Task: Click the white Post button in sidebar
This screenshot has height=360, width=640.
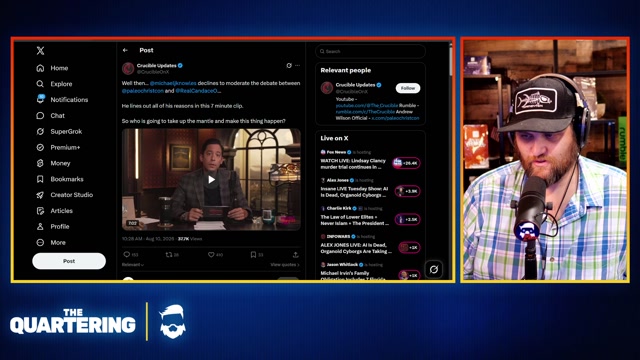Action: 69,261
